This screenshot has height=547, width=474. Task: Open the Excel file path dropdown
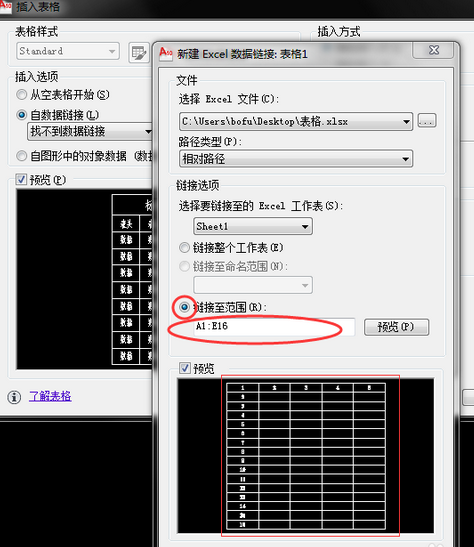pyautogui.click(x=296, y=121)
